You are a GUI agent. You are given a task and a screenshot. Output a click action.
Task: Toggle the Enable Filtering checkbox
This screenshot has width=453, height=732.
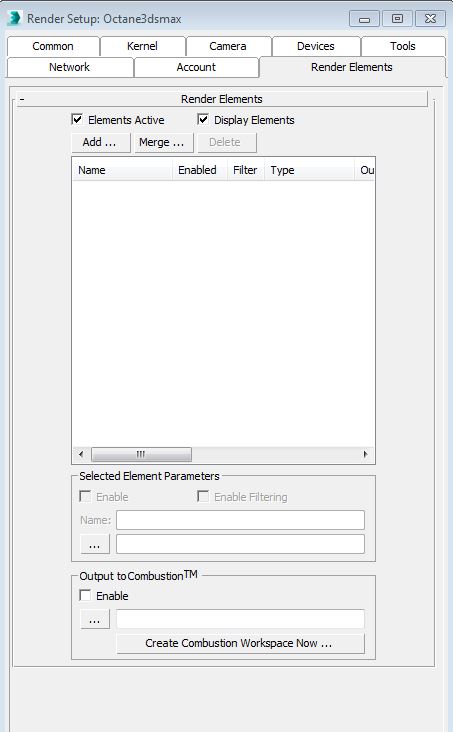[x=203, y=496]
